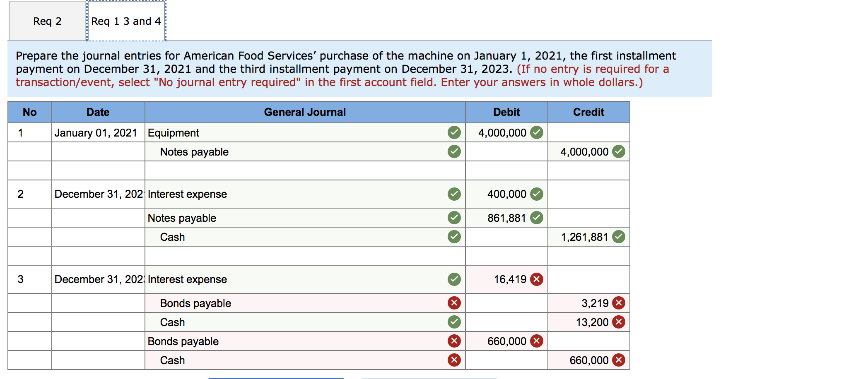Click check icon next to 4,000,000 debit

point(536,132)
